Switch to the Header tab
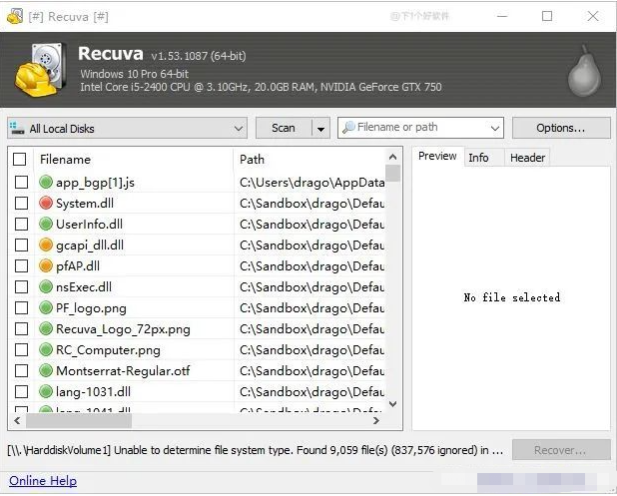Screen dimensions: 617x496 (527, 158)
